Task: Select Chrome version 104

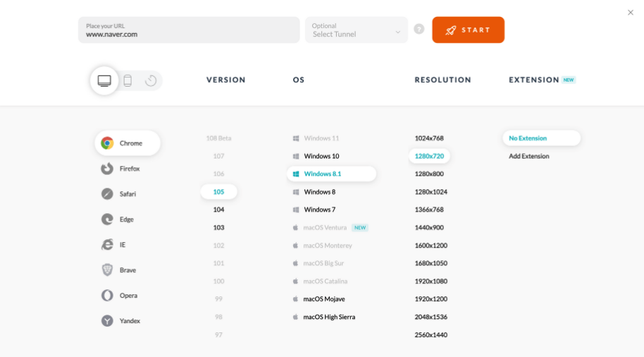Action: pyautogui.click(x=218, y=210)
